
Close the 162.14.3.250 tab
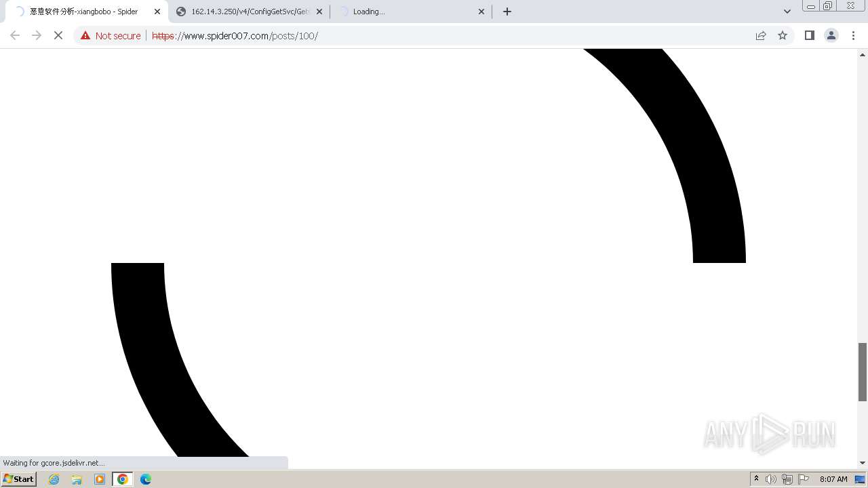tap(319, 12)
